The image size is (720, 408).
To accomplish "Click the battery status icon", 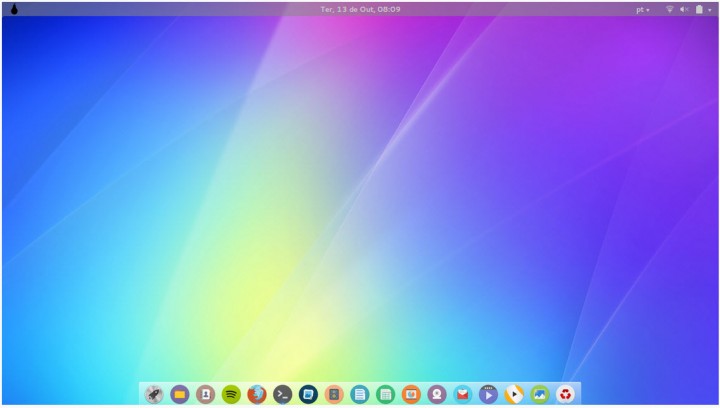I will click(699, 9).
